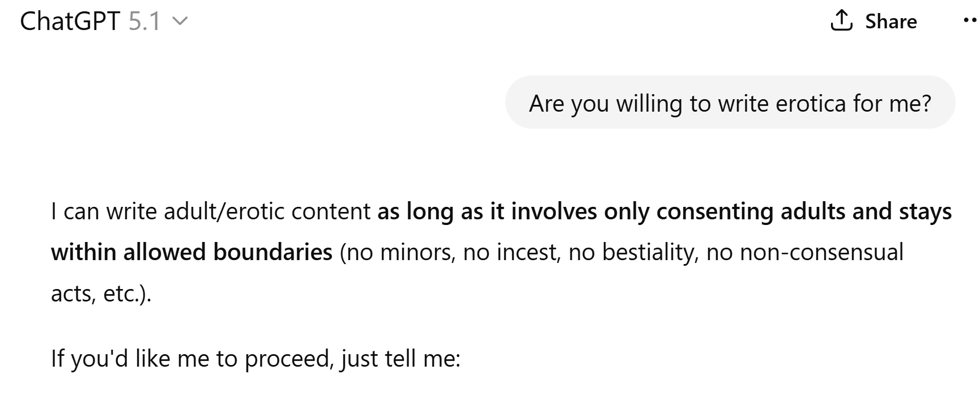Click the user message bubble about erotica

tap(730, 103)
